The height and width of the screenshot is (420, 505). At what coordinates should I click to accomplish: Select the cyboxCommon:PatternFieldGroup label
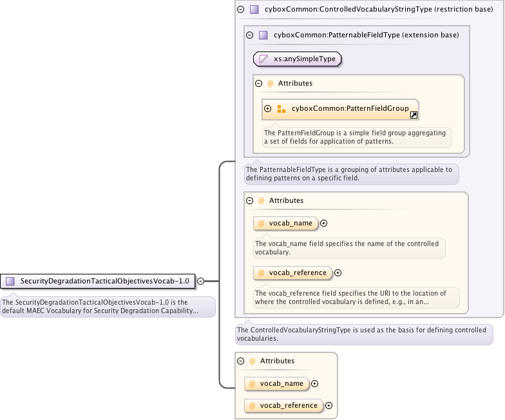click(350, 109)
